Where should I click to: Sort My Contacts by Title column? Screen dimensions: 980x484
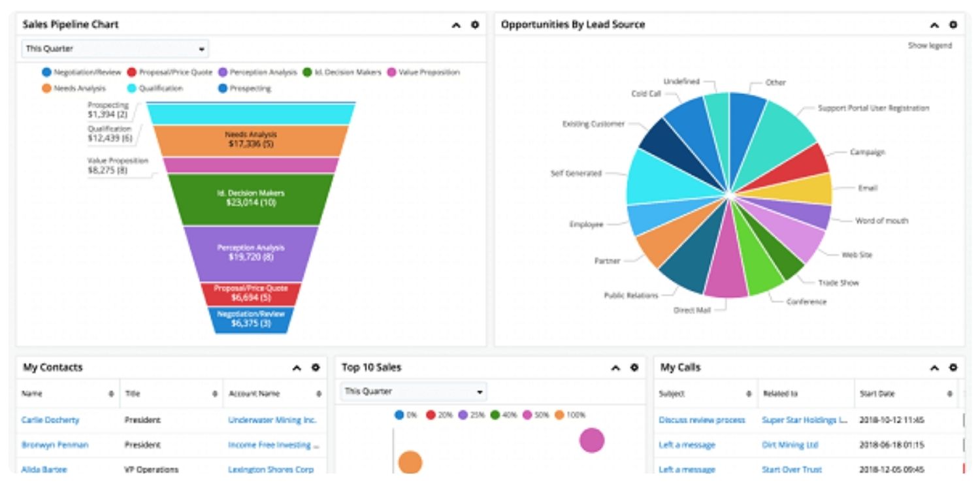pos(171,394)
